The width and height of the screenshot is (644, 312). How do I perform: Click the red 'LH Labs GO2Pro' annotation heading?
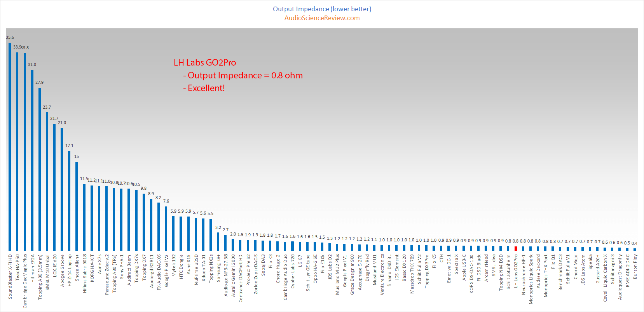point(205,62)
